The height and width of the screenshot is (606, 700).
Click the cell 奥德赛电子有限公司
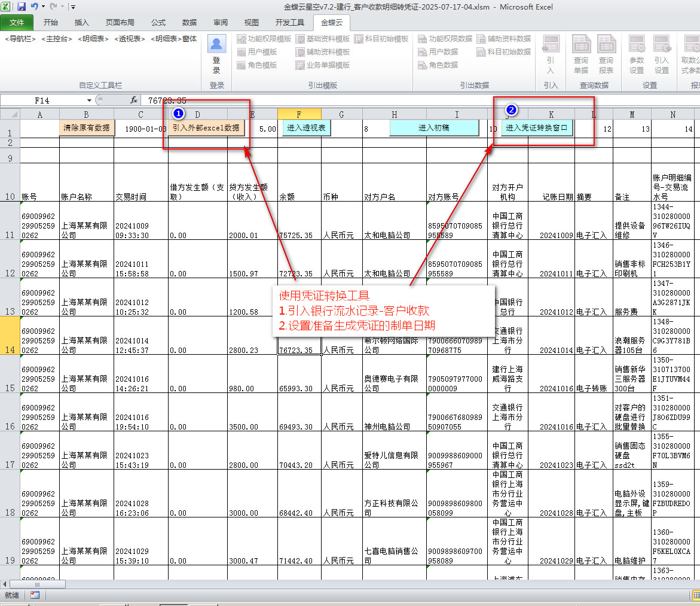pyautogui.click(x=395, y=374)
